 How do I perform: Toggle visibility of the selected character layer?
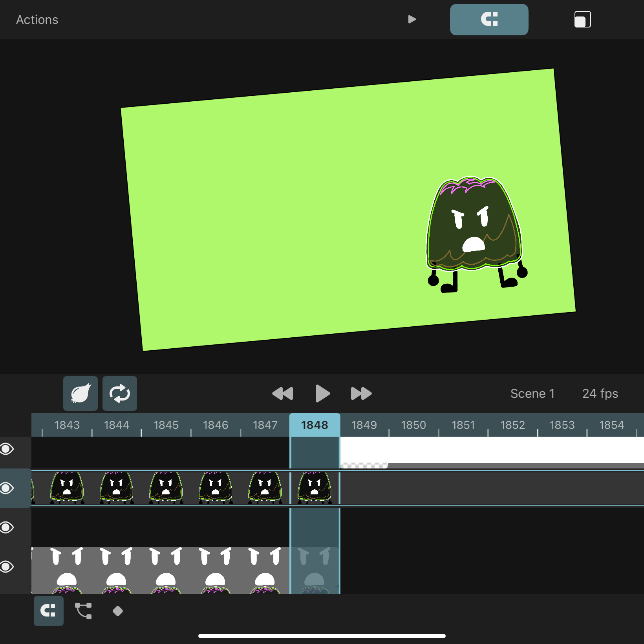pos(7,488)
